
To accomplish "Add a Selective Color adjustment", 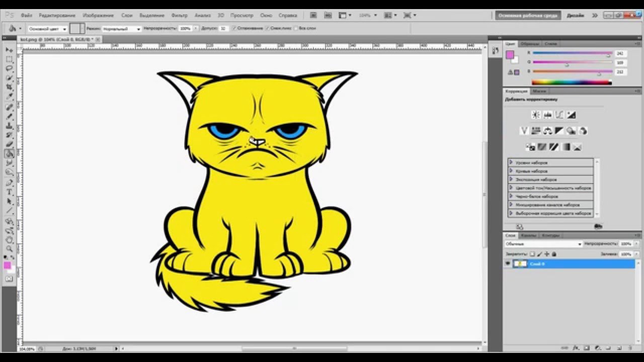I will coord(577,147).
